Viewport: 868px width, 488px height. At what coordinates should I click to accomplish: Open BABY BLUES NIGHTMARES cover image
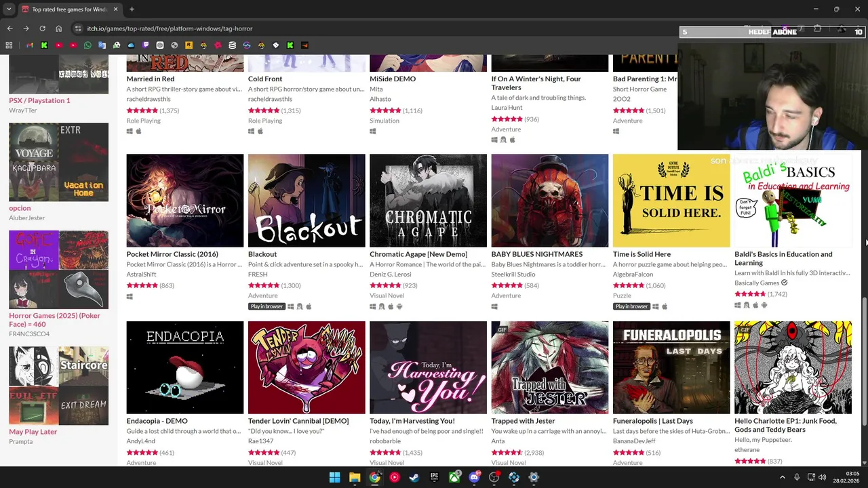coord(549,201)
